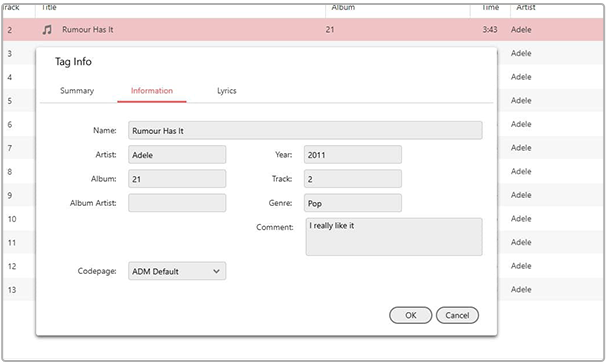Screen dimensions: 608x364
Task: Select track row number 8
Action: point(10,172)
